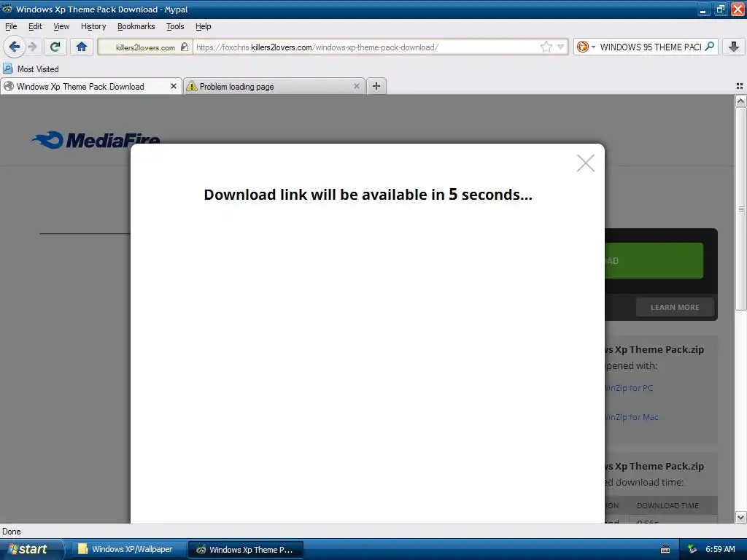Image resolution: width=747 pixels, height=560 pixels.
Task: Open the Bookmarks menu
Action: (136, 26)
